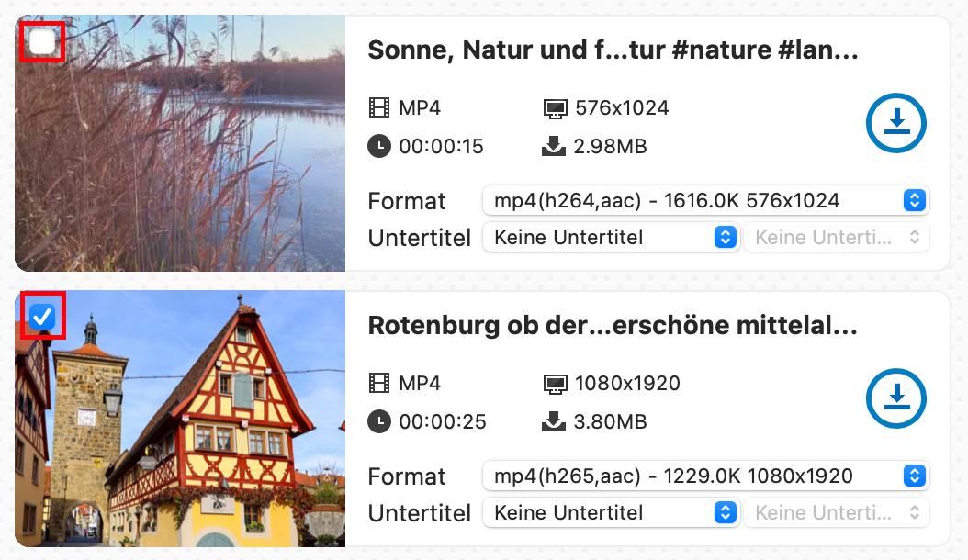Click the clock icon beside 00:00:25

tap(379, 422)
